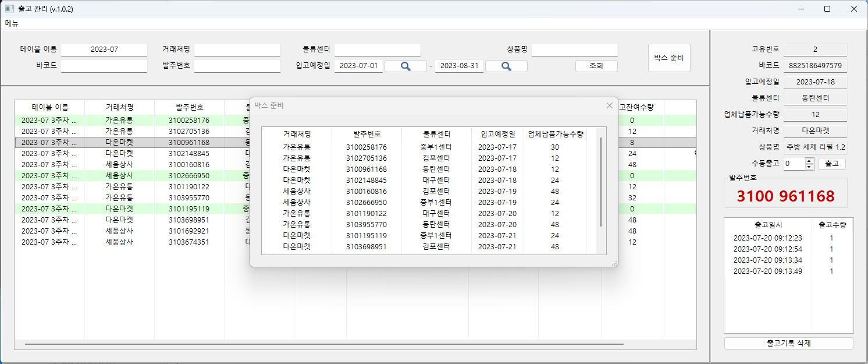The image size is (868, 364).
Task: Click the main table's horizontal scrollbar
Action: [324, 344]
